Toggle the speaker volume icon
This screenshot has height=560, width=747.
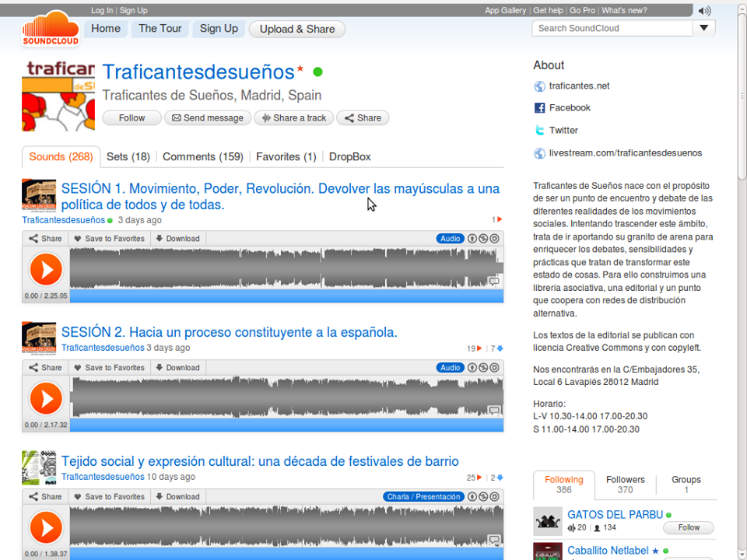click(x=704, y=10)
